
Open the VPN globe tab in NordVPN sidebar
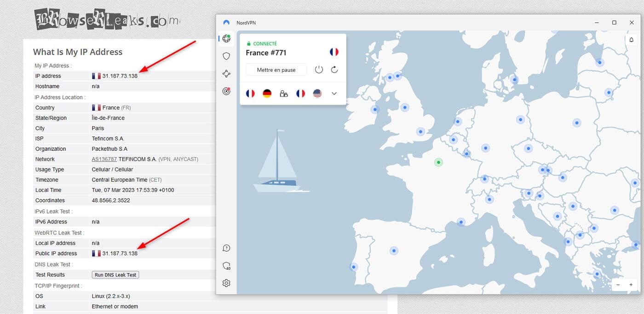226,39
